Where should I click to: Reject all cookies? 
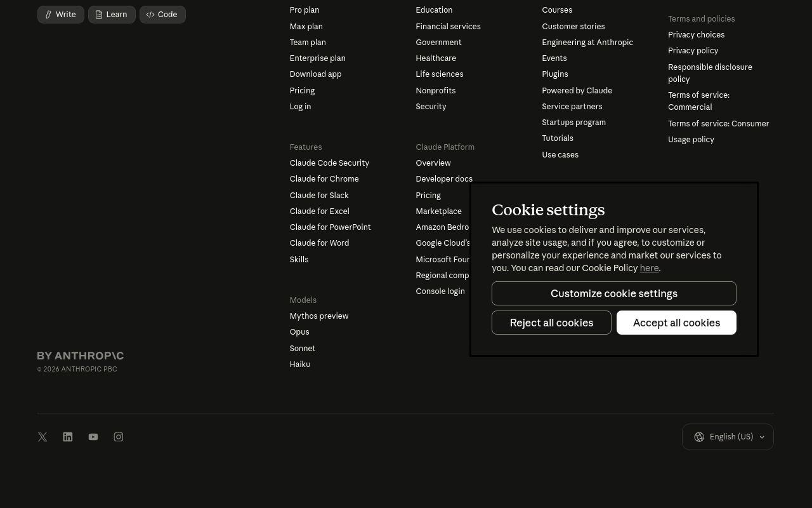click(551, 323)
